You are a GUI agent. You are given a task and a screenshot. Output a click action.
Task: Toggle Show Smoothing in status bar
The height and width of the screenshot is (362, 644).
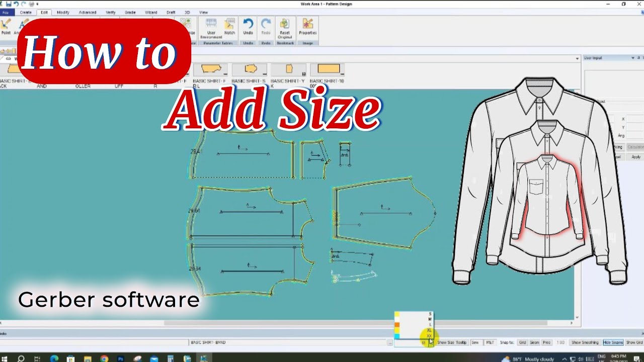pos(585,342)
